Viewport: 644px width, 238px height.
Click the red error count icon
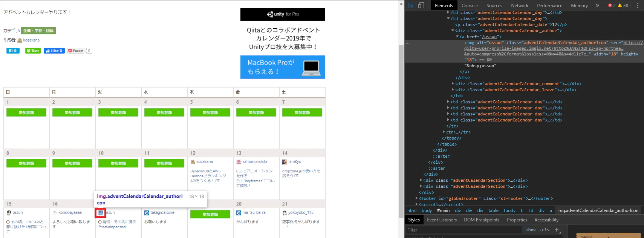pos(610,5)
